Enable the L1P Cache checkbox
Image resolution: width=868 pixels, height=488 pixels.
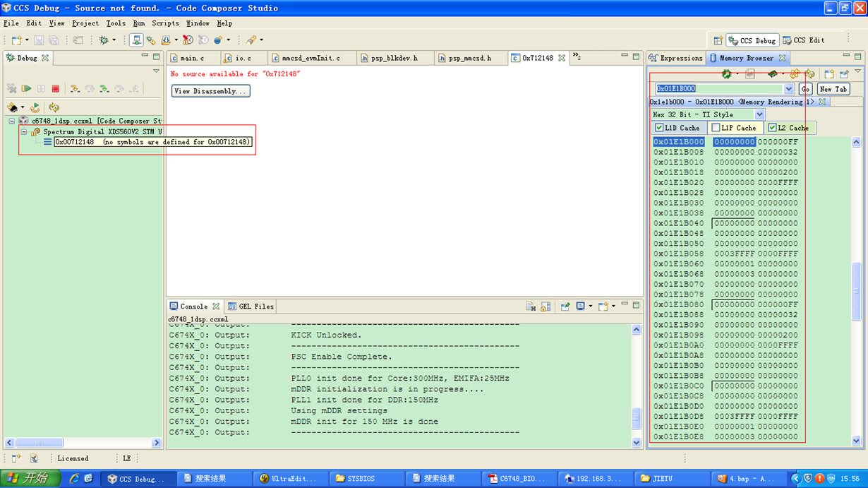(716, 128)
